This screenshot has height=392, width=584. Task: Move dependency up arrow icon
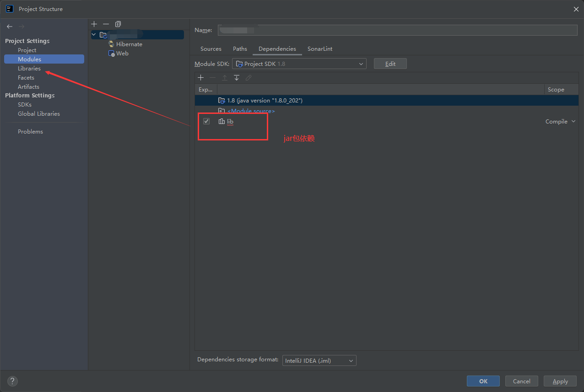(x=225, y=78)
